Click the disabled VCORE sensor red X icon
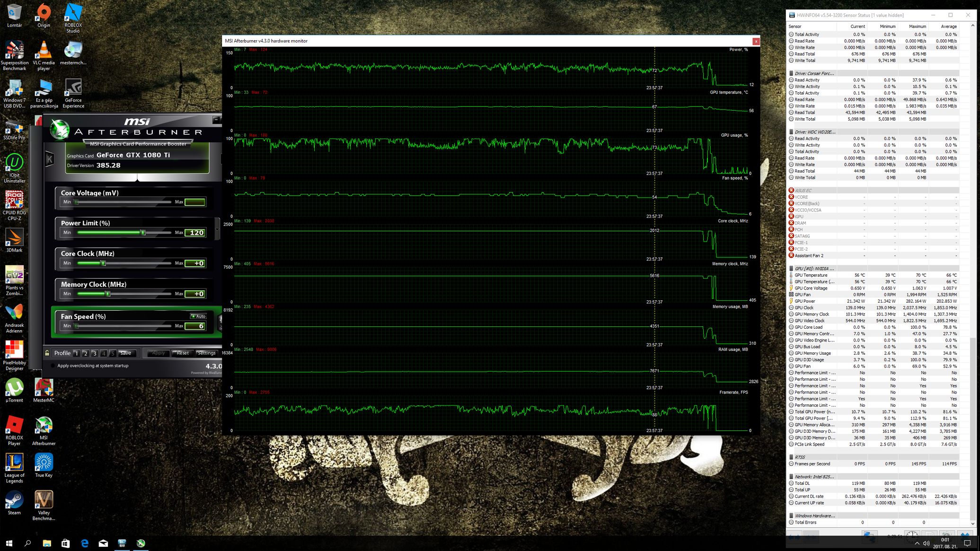The image size is (980, 551). [791, 197]
